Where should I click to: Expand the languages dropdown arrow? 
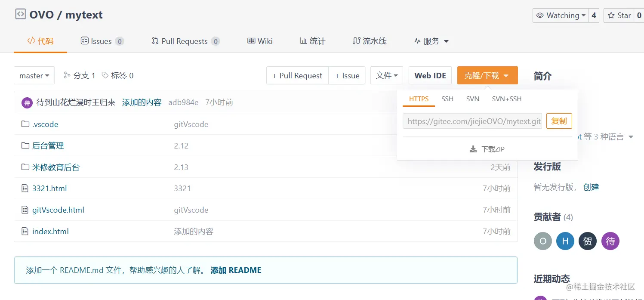[631, 137]
